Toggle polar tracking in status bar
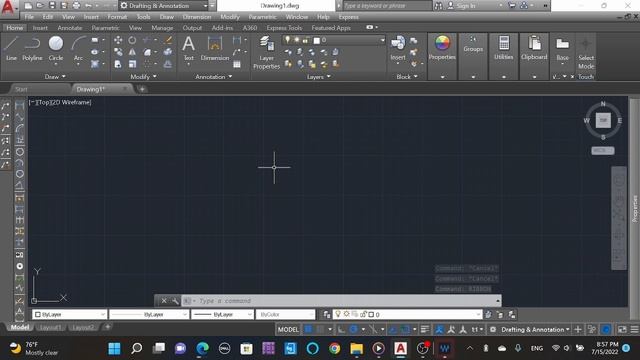 pos(353,329)
